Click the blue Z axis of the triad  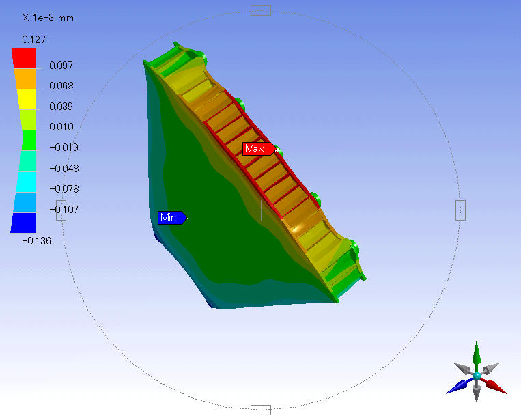pyautogui.click(x=459, y=386)
